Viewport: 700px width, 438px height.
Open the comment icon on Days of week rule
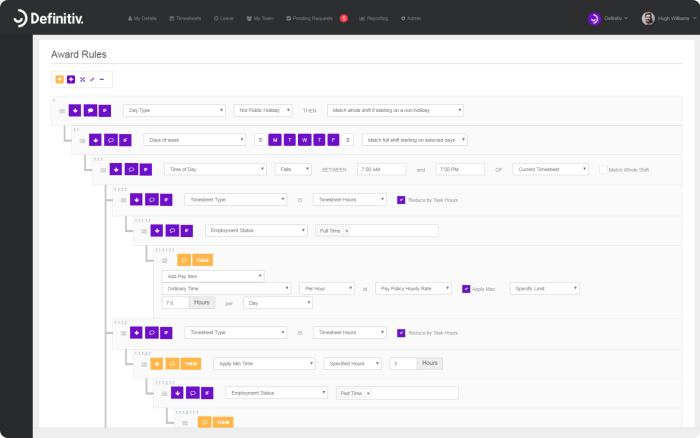point(111,140)
